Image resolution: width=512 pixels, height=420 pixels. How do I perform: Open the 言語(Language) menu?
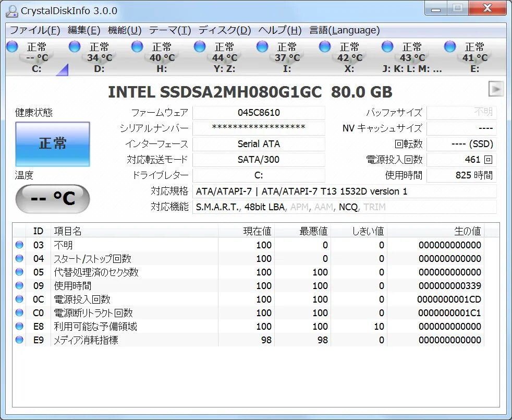(345, 30)
